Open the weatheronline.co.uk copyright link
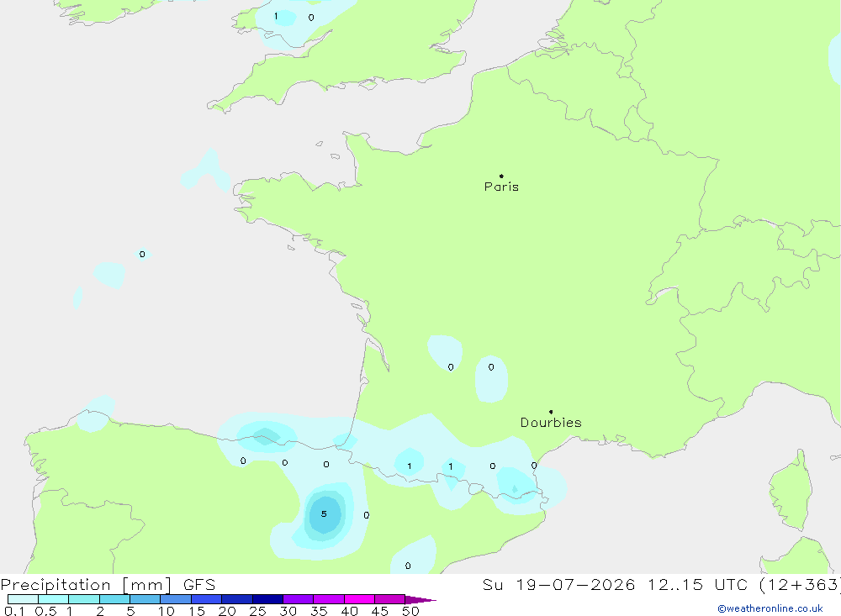Viewport: 841px width, 616px height. 770,608
